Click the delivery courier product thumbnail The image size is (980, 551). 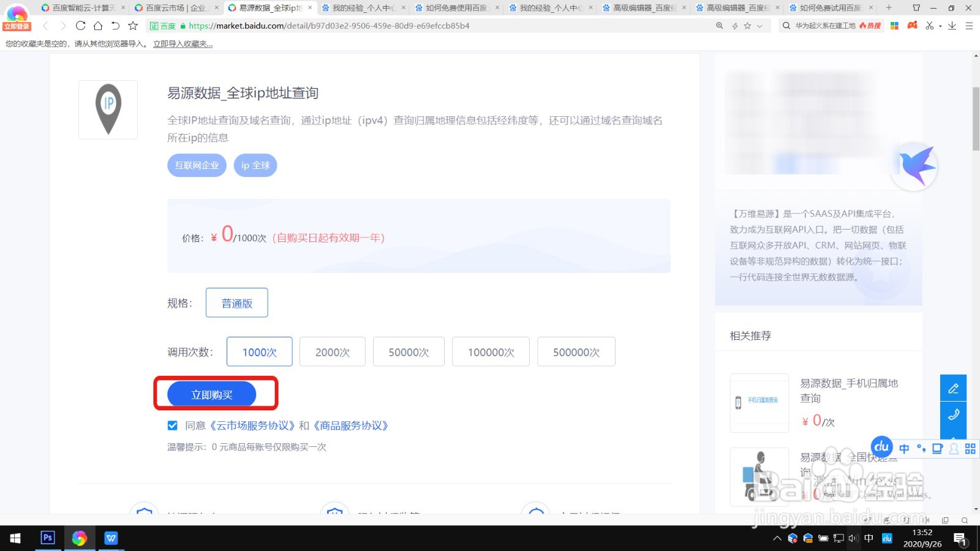[759, 477]
